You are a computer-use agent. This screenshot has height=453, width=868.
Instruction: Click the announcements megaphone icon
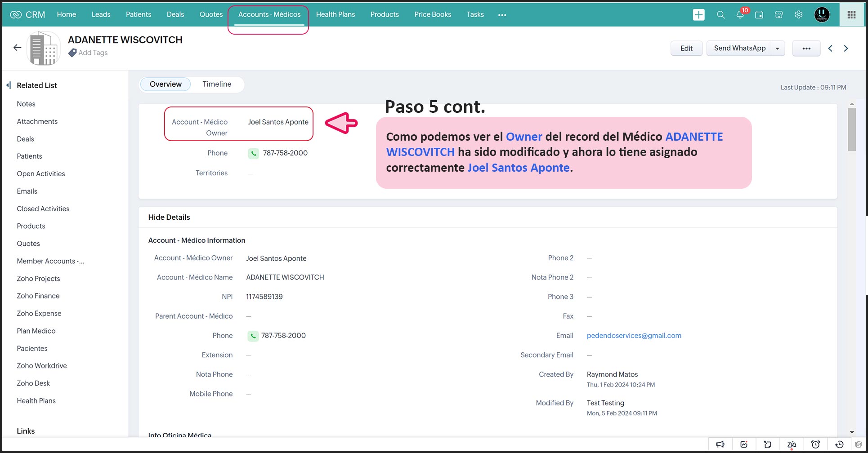[720, 444]
